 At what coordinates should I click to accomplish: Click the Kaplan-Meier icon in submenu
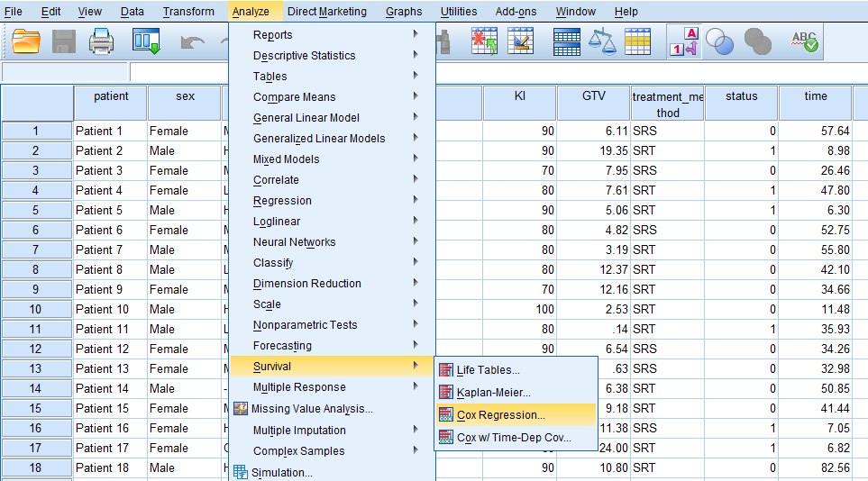[x=445, y=393]
